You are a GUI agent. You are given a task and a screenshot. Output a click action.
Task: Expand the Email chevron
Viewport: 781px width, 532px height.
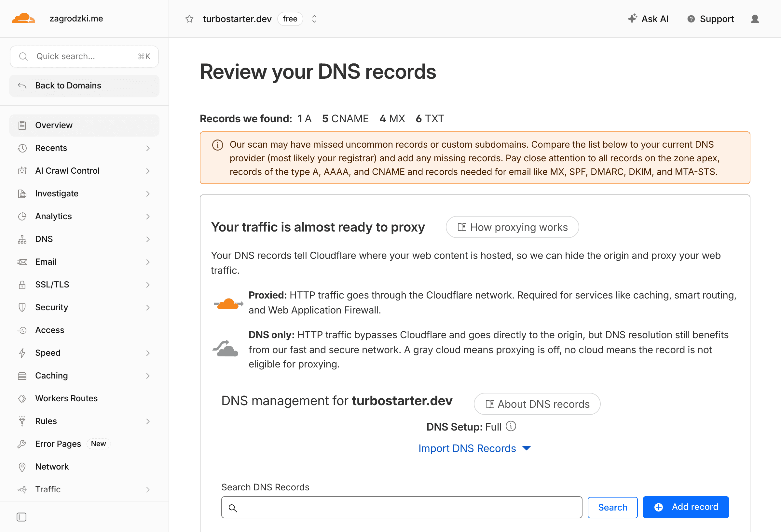(148, 262)
